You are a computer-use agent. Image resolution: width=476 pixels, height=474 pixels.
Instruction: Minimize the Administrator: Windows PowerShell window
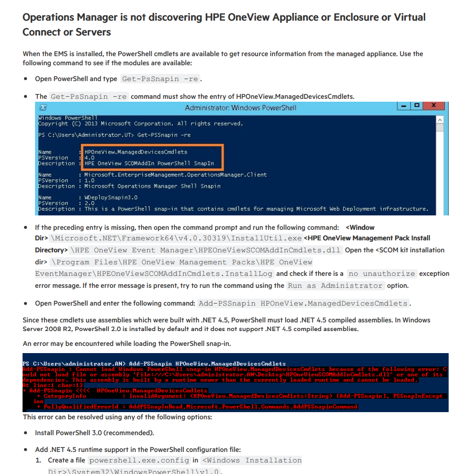(404, 106)
